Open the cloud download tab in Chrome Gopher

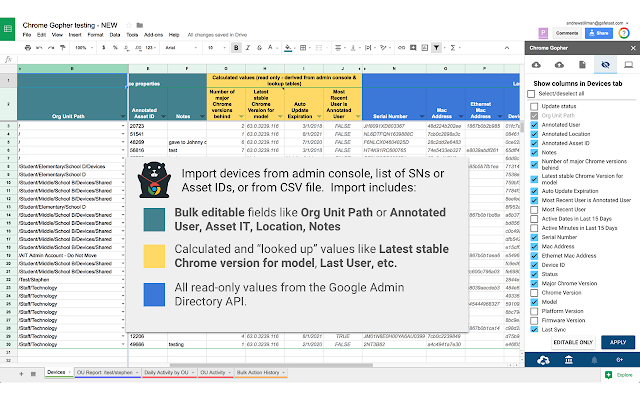click(536, 64)
